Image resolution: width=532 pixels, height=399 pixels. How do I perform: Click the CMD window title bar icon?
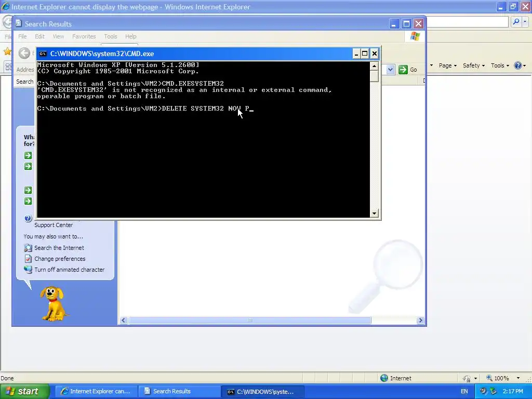[x=43, y=54]
